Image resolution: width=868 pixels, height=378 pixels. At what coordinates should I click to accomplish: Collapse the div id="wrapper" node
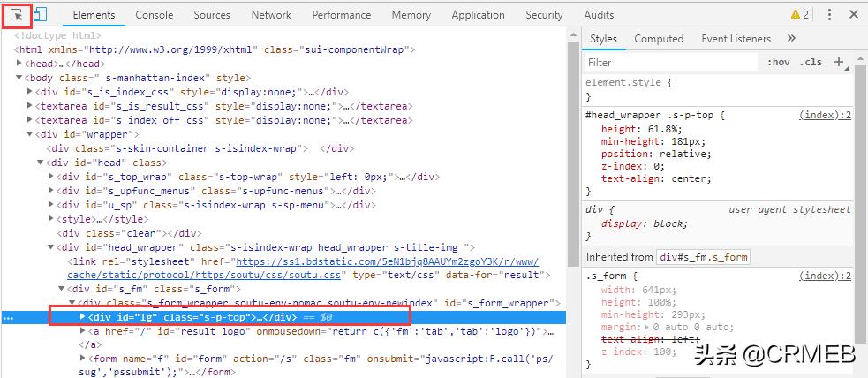pyautogui.click(x=31, y=134)
